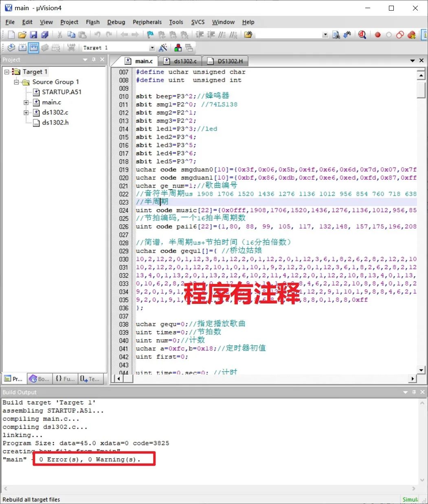Open the Target 1 selection dropdown

152,48
